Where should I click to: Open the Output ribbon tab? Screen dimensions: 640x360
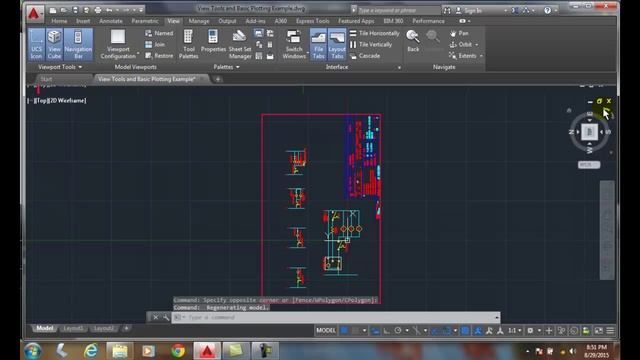point(227,21)
